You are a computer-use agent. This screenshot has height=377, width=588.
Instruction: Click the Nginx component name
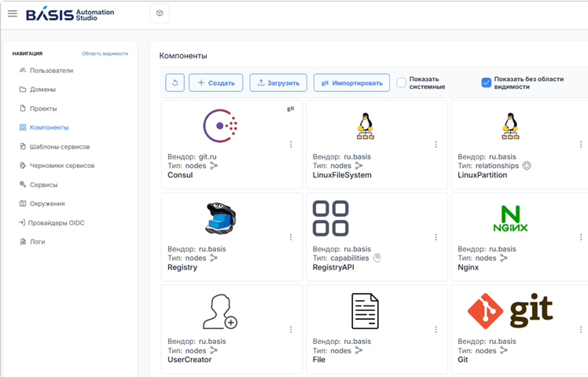click(468, 267)
